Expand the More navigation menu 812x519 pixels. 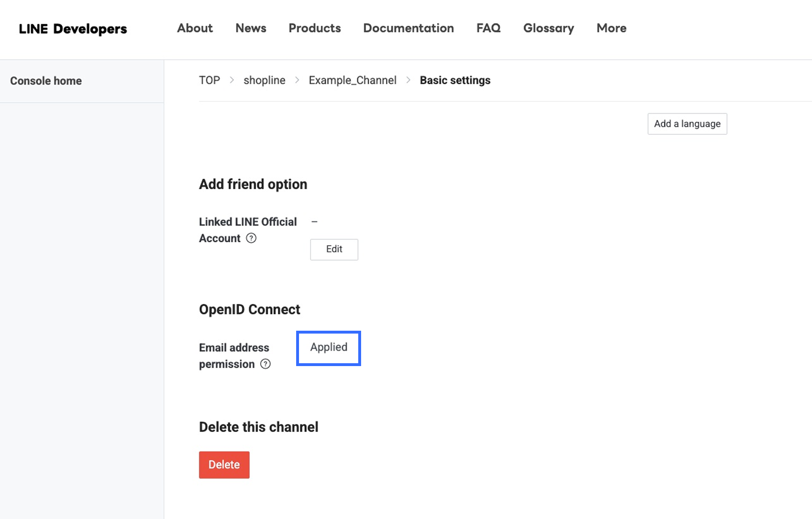[x=611, y=28]
